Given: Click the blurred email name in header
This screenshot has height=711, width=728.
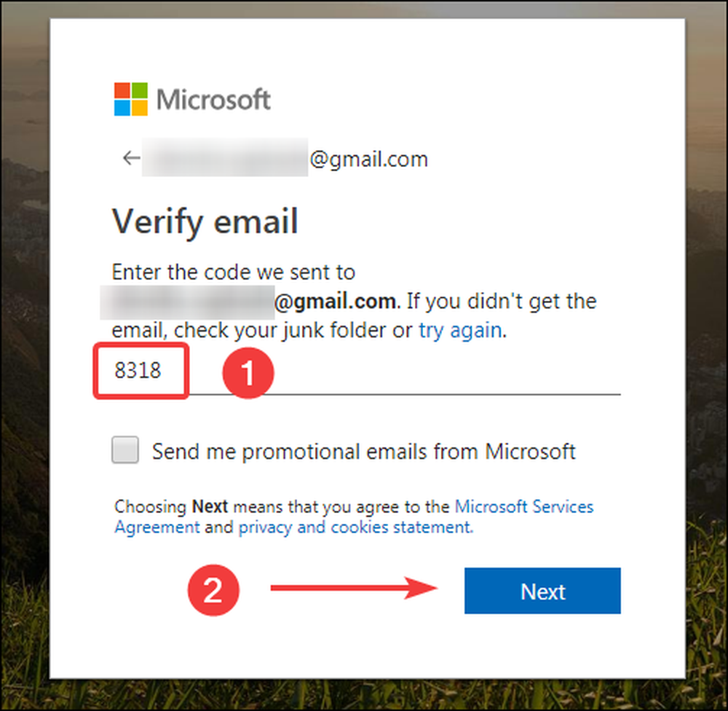Looking at the screenshot, I should (x=225, y=157).
